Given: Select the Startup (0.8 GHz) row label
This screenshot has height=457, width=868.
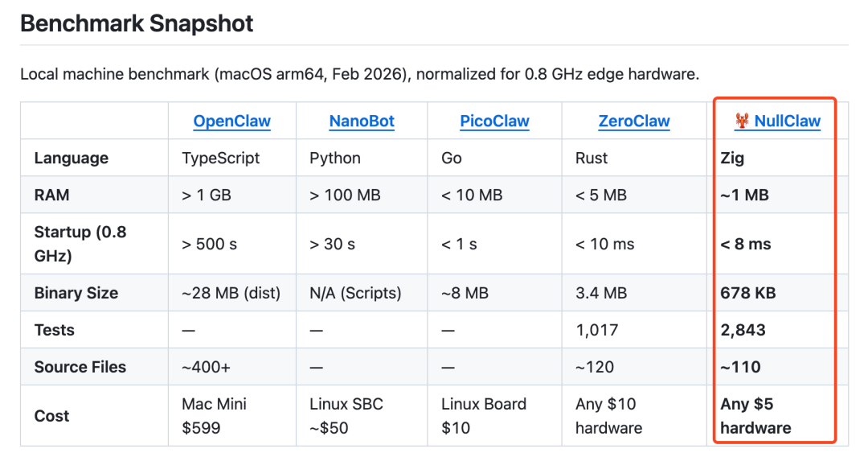Looking at the screenshot, I should [x=80, y=244].
